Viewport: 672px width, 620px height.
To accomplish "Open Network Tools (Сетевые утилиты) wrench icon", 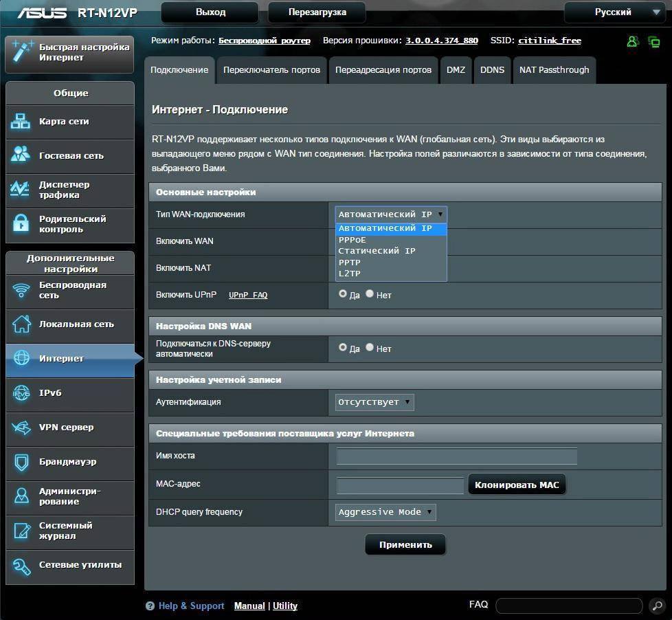I will pyautogui.click(x=21, y=565).
